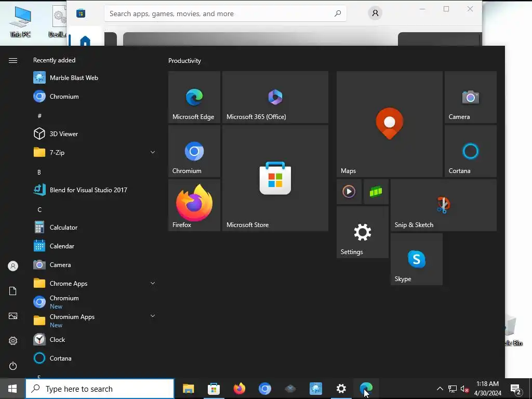The height and width of the screenshot is (399, 532).
Task: Open Chromium in the Recently added list
Action: (x=95, y=96)
